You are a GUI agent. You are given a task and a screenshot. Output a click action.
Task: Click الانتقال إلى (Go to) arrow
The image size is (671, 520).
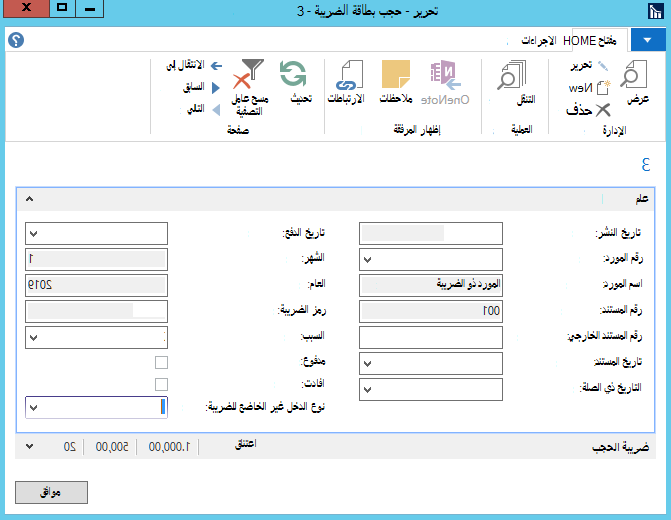(217, 66)
